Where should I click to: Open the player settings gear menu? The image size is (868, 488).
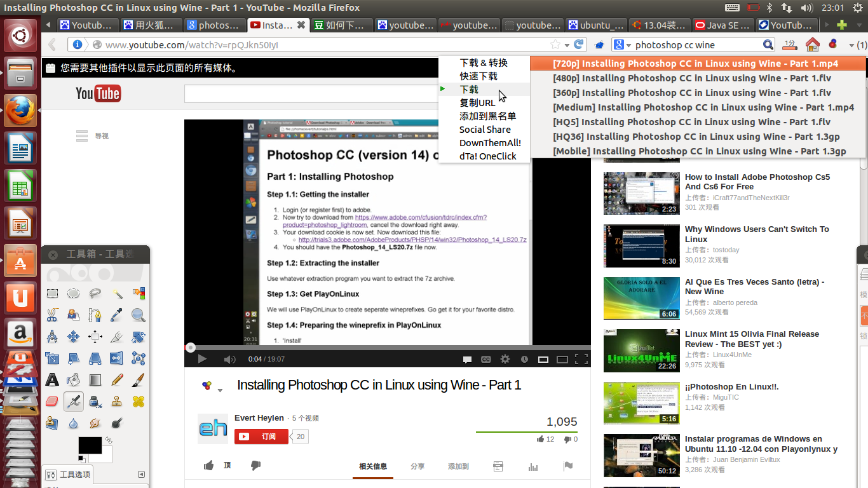coord(505,359)
